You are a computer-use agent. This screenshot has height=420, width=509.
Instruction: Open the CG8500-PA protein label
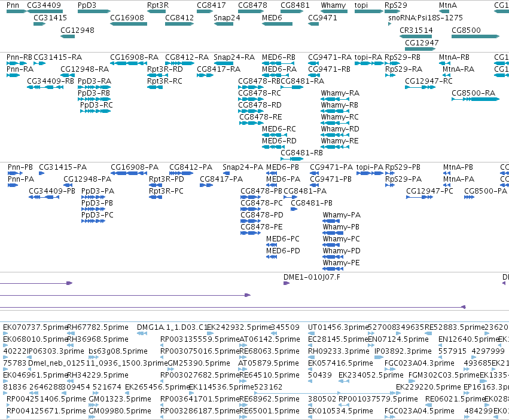pos(486,191)
